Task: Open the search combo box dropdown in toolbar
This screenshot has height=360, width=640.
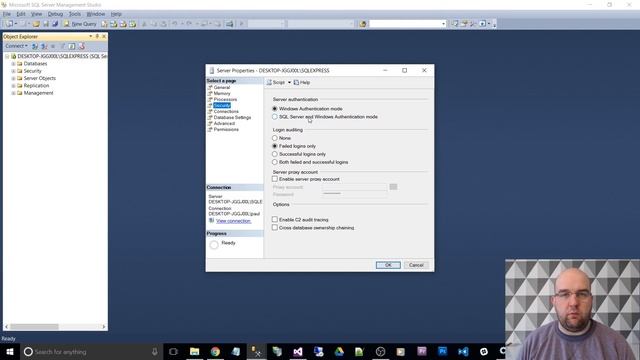Action: [x=444, y=24]
